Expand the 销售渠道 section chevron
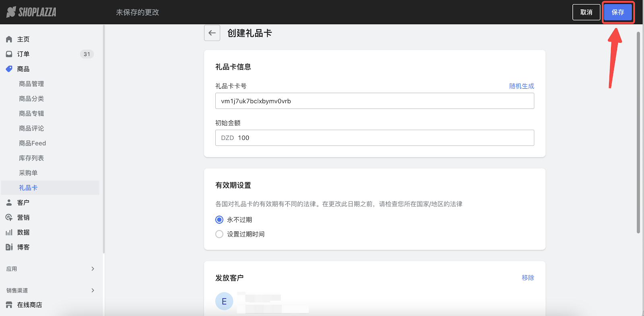Image resolution: width=644 pixels, height=316 pixels. [93, 290]
